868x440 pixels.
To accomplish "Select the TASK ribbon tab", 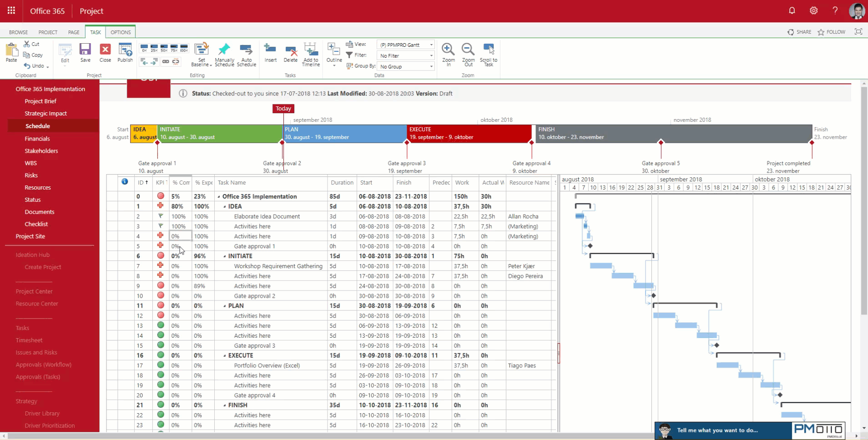I will point(96,32).
